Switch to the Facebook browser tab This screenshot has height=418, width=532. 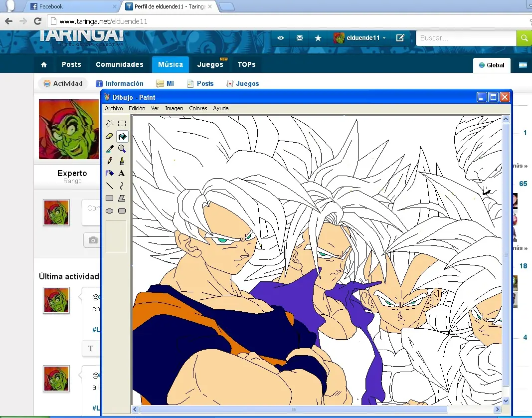coord(72,6)
